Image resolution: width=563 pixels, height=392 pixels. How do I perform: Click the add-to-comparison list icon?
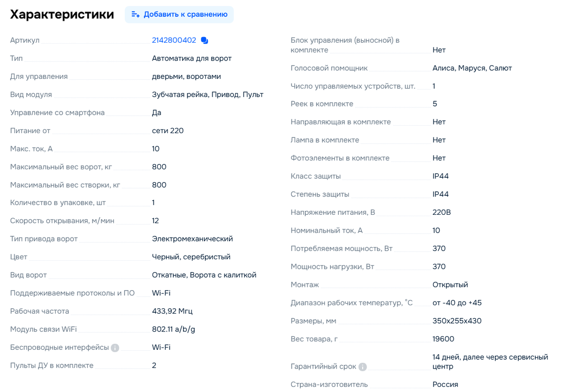click(x=135, y=15)
